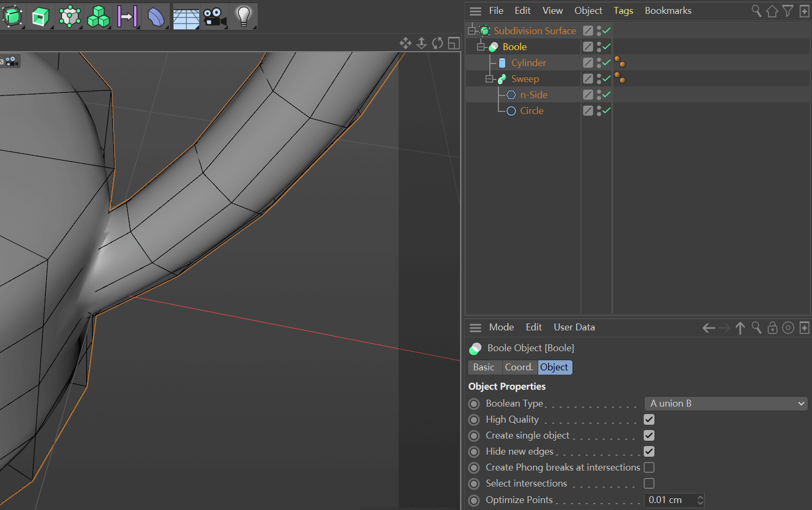Select the n-Side spline object
This screenshot has width=812, height=510.
pos(534,95)
